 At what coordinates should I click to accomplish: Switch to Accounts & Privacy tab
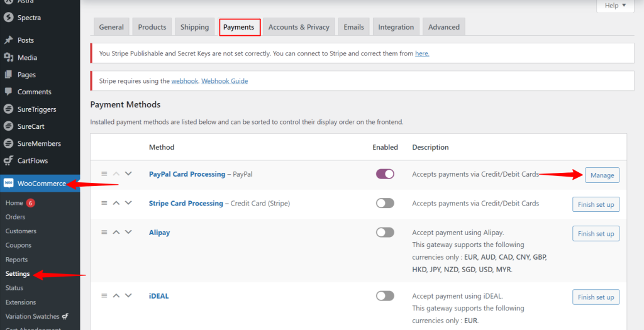coord(299,27)
